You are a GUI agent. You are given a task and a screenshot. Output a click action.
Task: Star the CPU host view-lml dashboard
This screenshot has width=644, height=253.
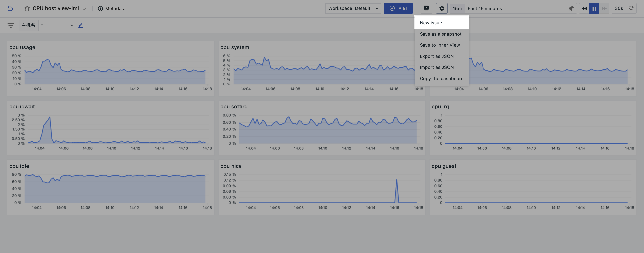pyautogui.click(x=27, y=8)
